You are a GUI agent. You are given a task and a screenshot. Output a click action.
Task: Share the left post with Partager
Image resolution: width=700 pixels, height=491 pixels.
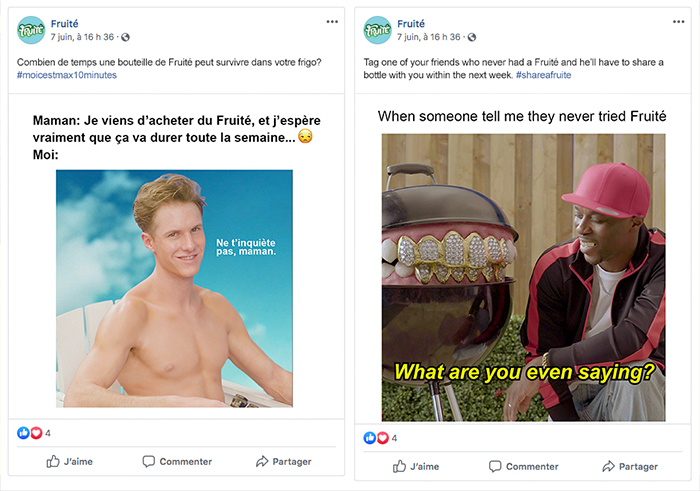284,462
